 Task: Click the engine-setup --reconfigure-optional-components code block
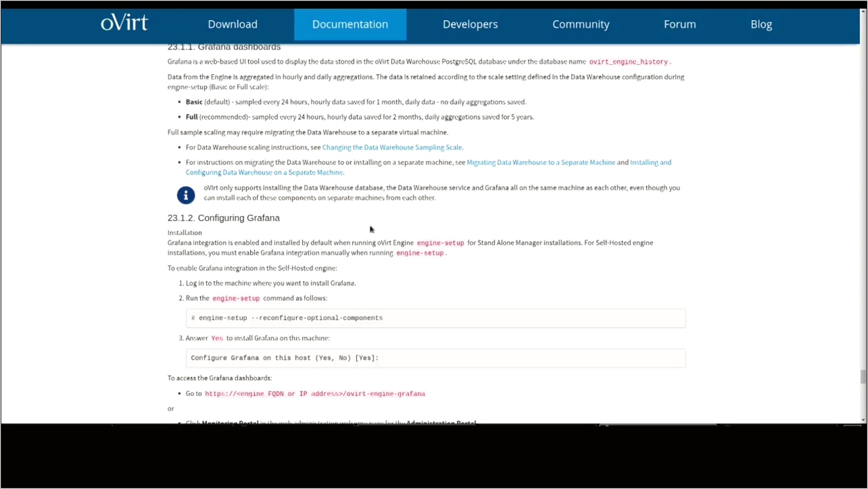pyautogui.click(x=436, y=318)
